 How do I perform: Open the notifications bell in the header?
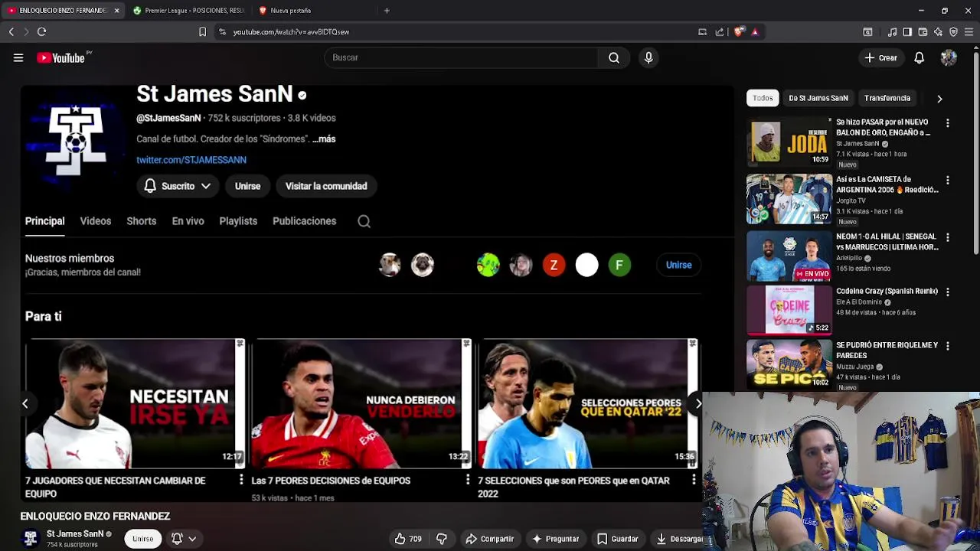(x=919, y=57)
